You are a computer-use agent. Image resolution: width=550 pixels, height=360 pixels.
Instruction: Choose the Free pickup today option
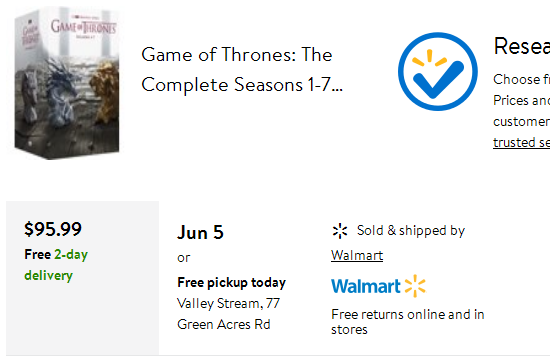pos(232,282)
